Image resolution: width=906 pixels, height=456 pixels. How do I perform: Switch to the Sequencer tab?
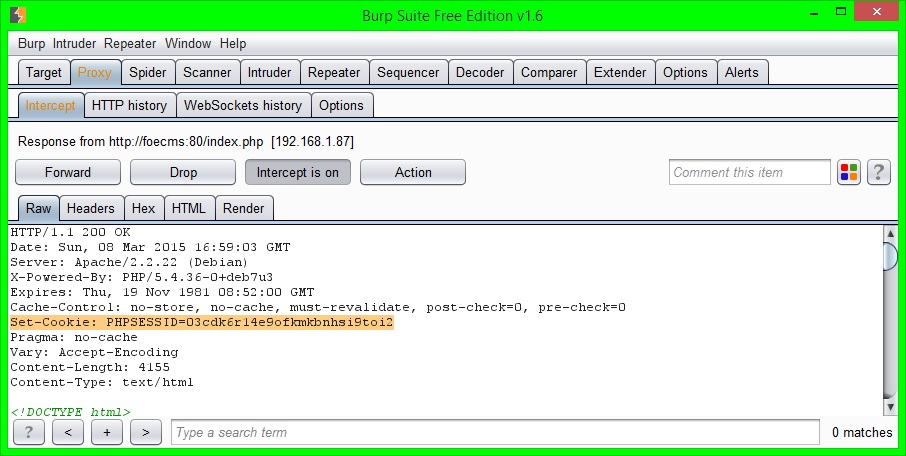click(408, 73)
